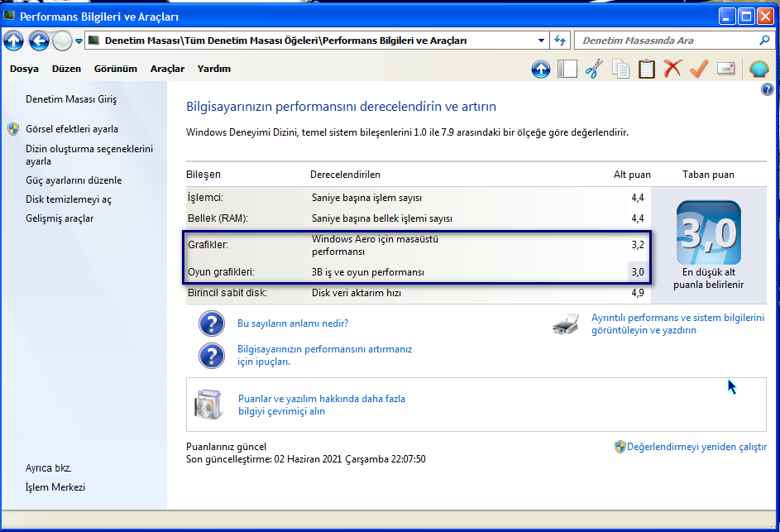
Task: Click the shield icon beside 'Görsel efektleri ayarla'
Action: (13, 129)
